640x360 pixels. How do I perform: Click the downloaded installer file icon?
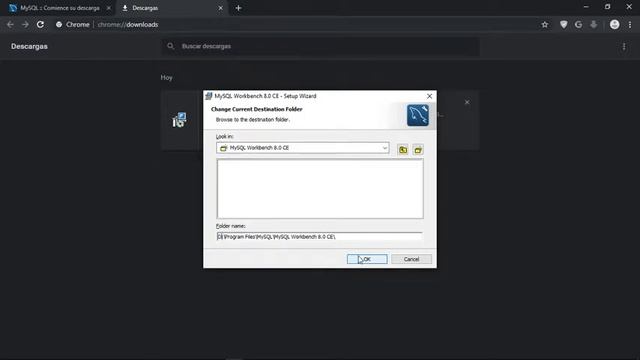(179, 120)
